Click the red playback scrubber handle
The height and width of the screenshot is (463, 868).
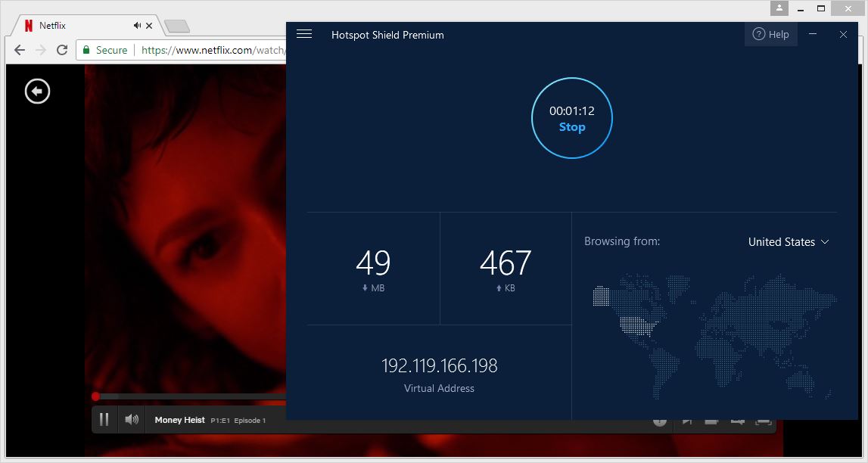point(96,396)
